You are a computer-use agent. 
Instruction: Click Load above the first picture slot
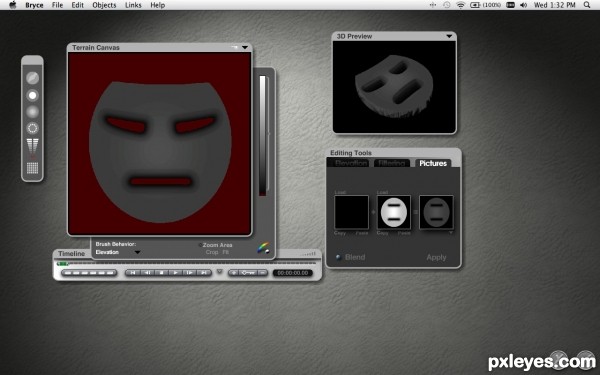[340, 192]
